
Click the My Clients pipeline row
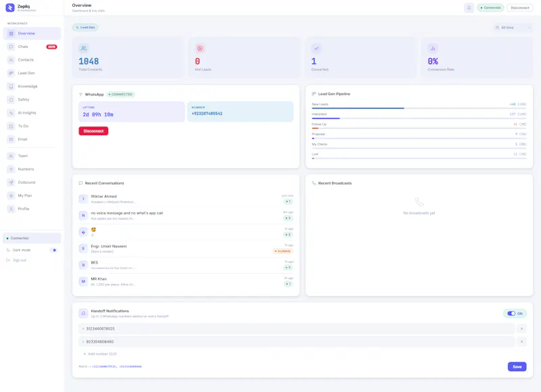click(419, 145)
